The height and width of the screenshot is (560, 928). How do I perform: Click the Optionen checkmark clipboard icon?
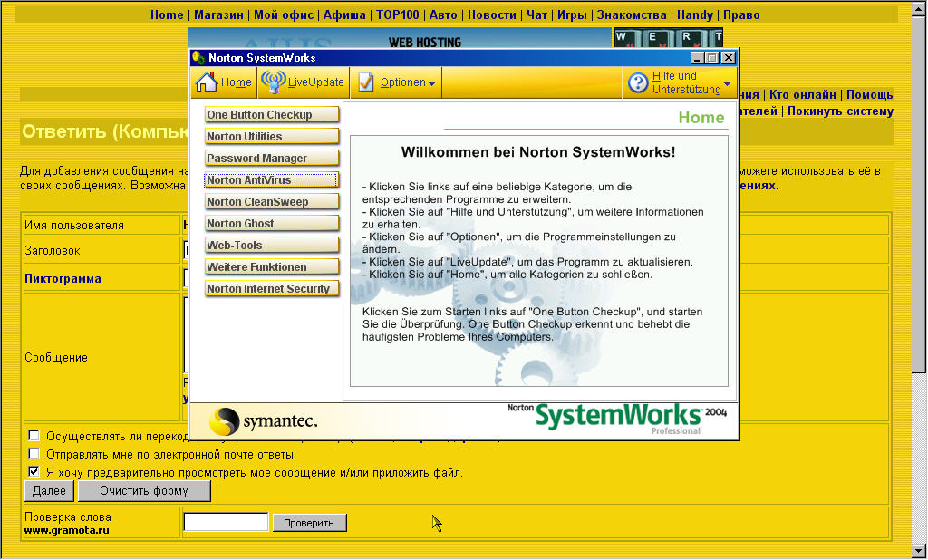click(x=366, y=82)
